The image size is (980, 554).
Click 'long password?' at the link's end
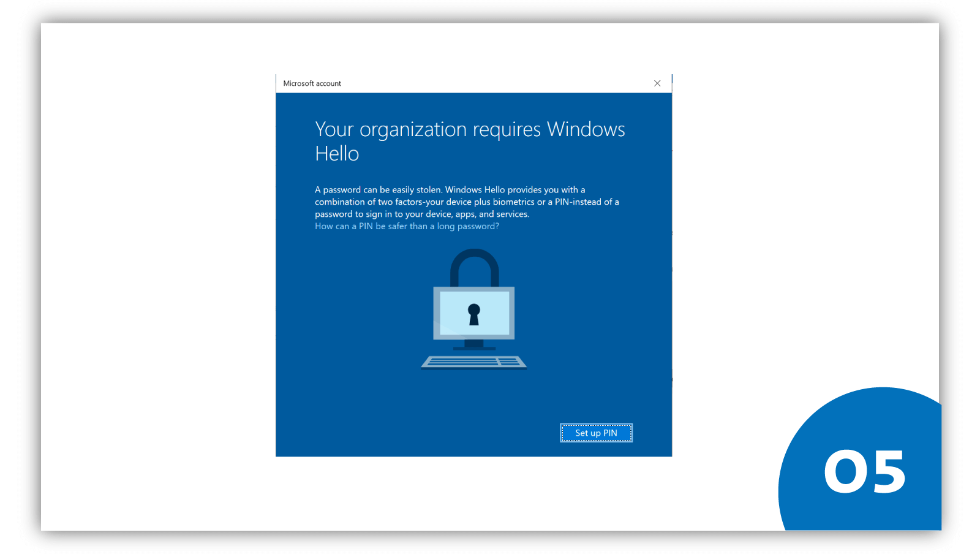468,226
